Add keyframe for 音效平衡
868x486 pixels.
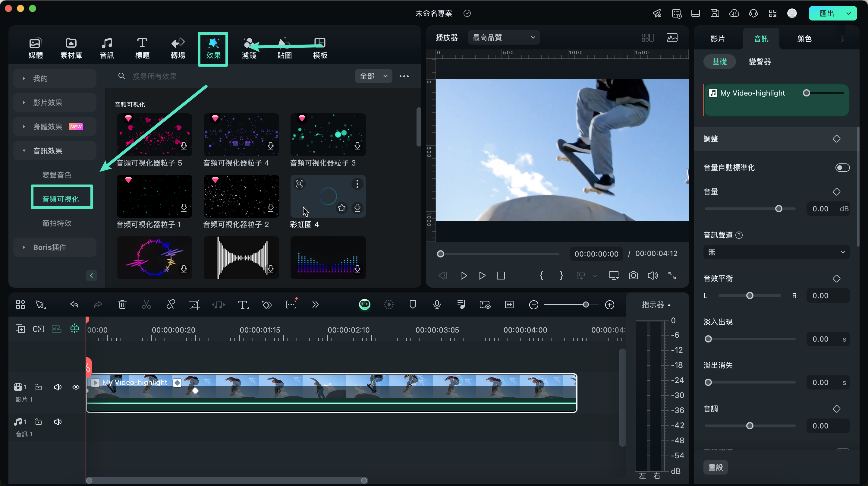(836, 278)
